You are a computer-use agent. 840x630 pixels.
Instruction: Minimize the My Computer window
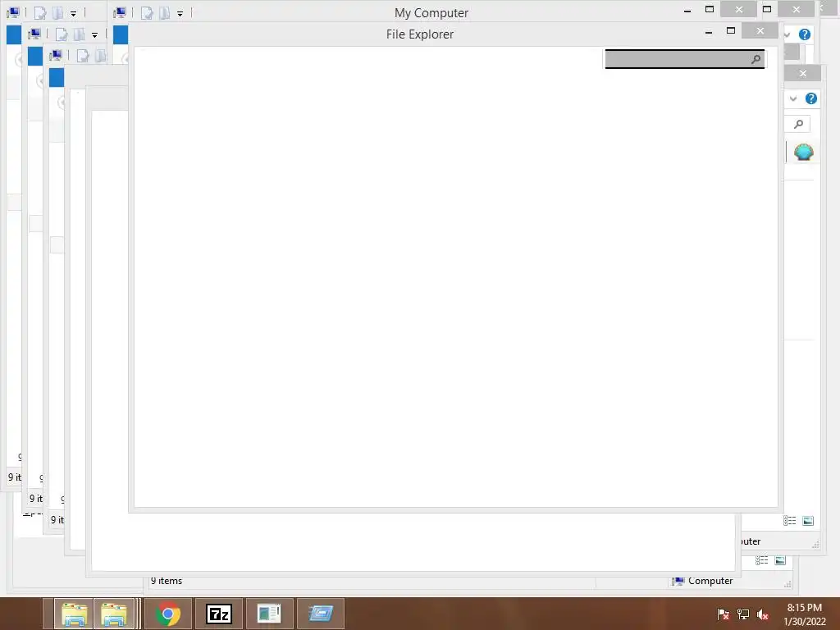[687, 10]
